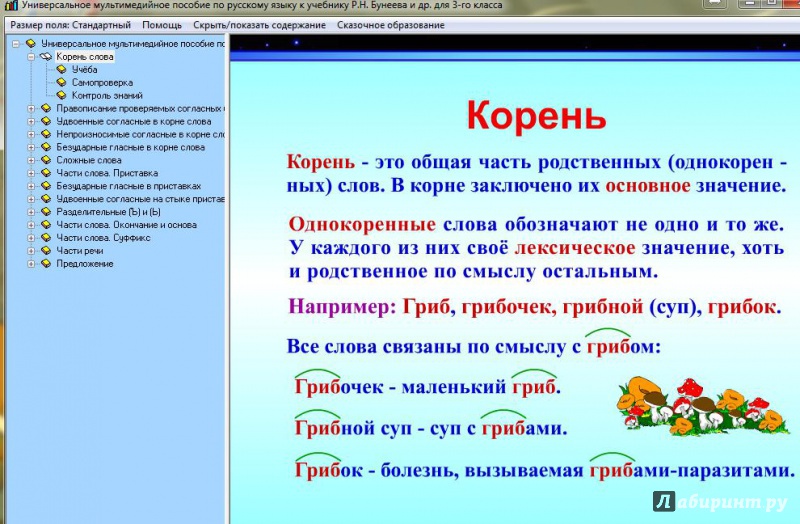The height and width of the screenshot is (524, 800).
Task: Select the Предложение topic
Action: point(85,264)
